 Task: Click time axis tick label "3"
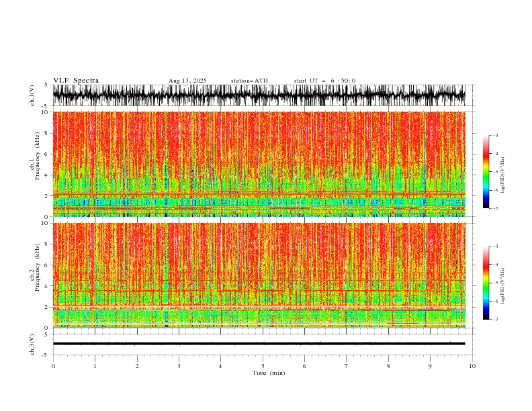point(179,366)
